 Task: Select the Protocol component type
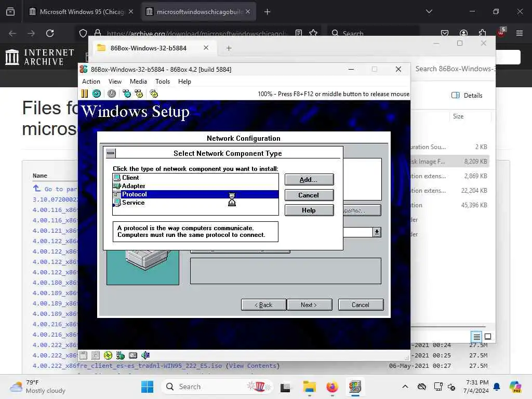click(x=195, y=194)
